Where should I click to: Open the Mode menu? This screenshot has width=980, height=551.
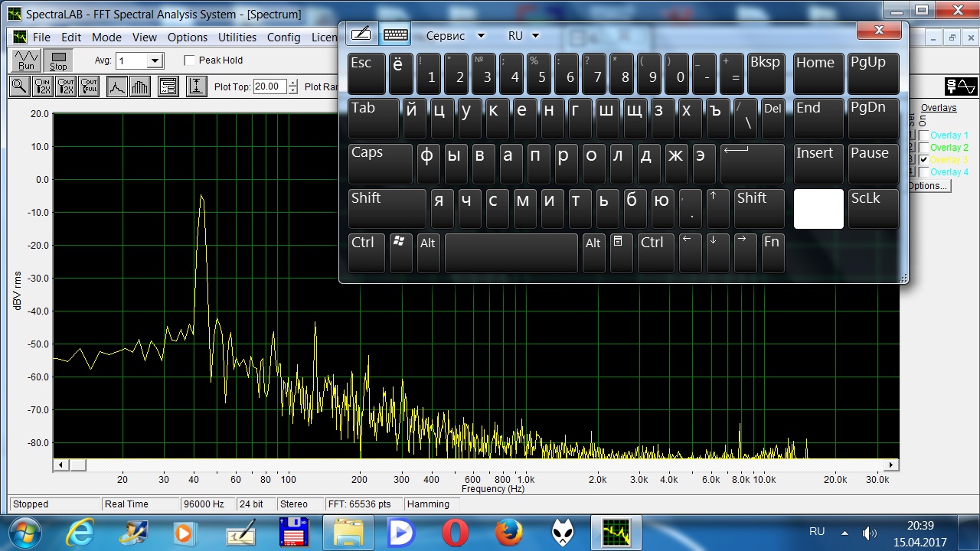(106, 37)
